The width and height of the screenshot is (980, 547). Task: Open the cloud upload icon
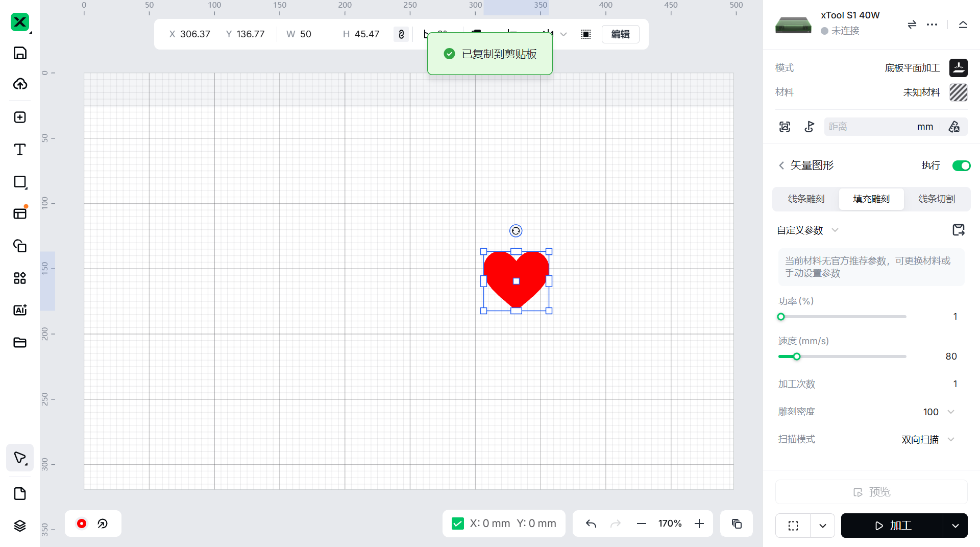(x=20, y=84)
